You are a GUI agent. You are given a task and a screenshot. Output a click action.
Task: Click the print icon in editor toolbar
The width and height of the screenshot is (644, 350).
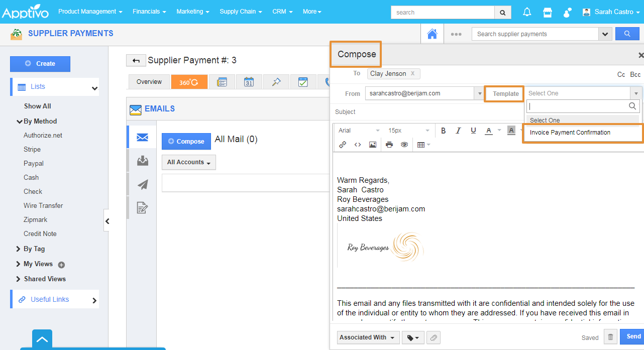click(x=389, y=145)
